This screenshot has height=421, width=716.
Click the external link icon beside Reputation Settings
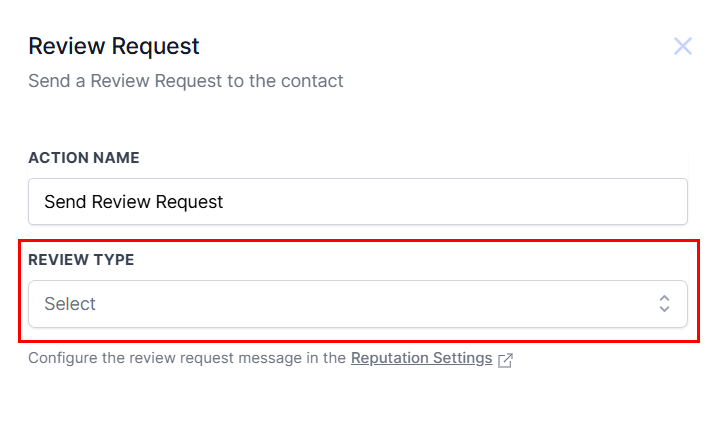click(x=505, y=359)
